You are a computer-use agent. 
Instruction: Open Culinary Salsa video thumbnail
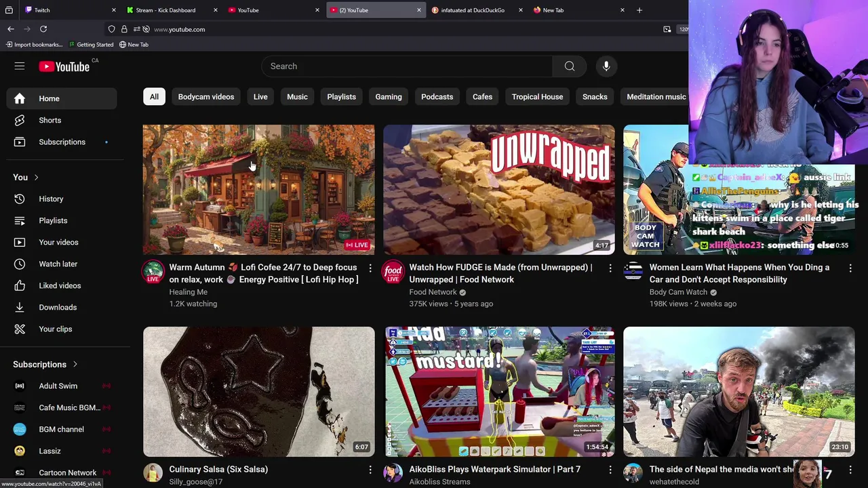point(258,391)
